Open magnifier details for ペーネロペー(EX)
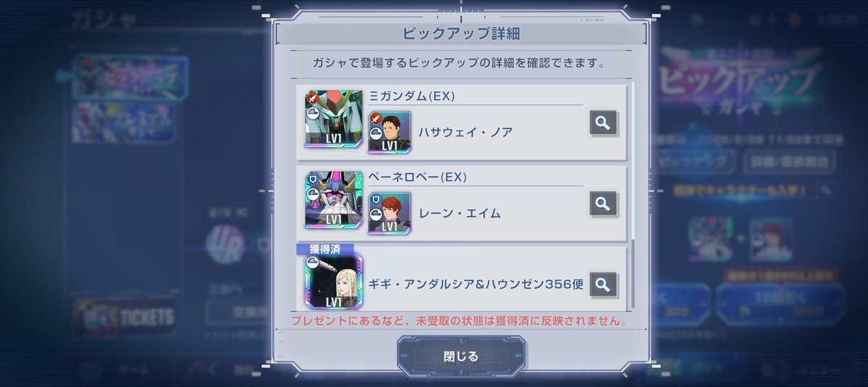Viewport: 868px width, 387px height. [x=603, y=204]
